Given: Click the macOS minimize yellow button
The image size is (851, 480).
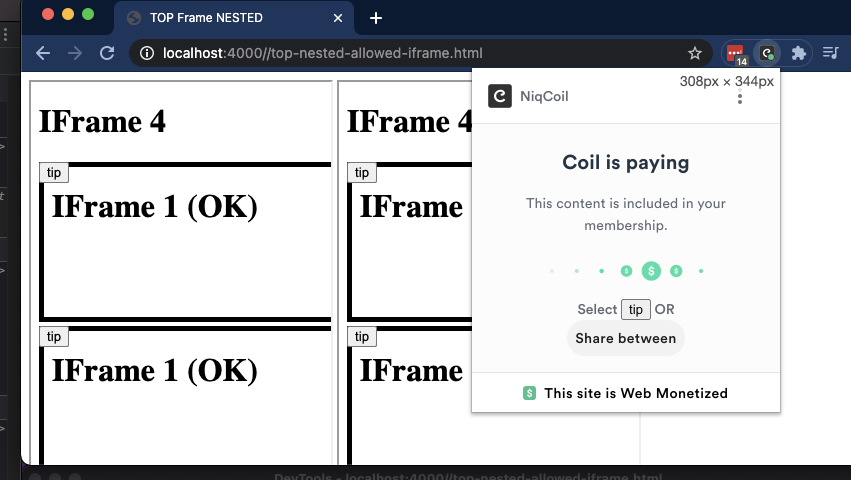Looking at the screenshot, I should coord(68,15).
